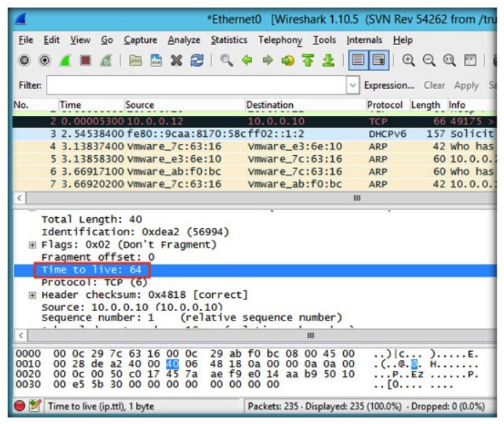Image resolution: width=504 pixels, height=424 pixels.
Task: Stop the running capture red square
Action: (85, 60)
